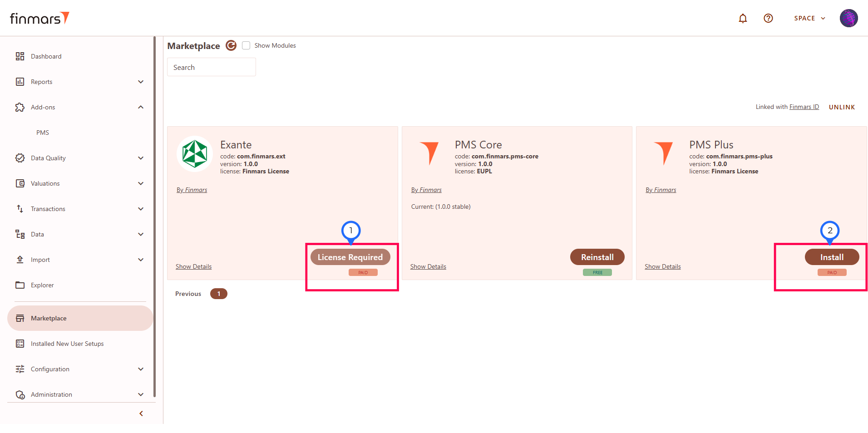Click the Add-ons puzzle icon

pos(20,107)
